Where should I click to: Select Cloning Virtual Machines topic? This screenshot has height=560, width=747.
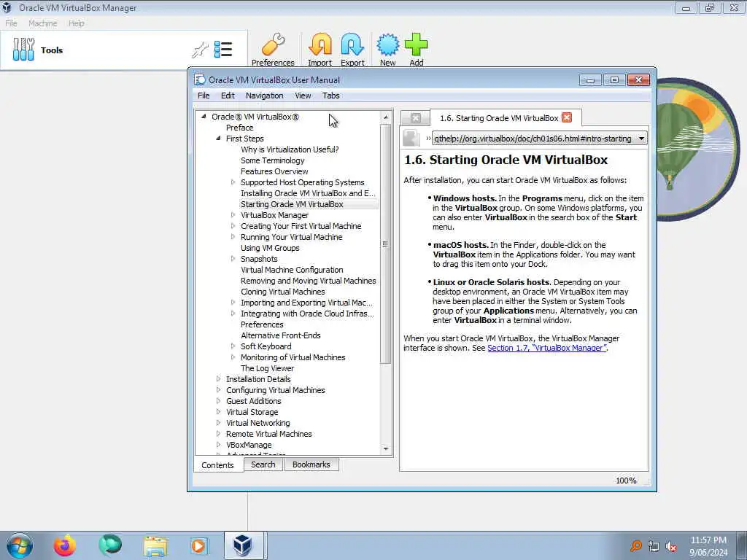[x=283, y=292]
